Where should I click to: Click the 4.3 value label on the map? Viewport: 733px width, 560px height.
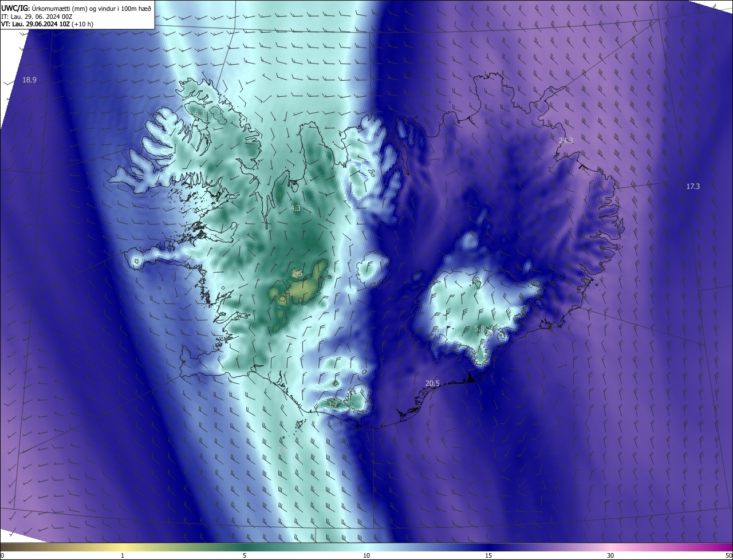295,208
